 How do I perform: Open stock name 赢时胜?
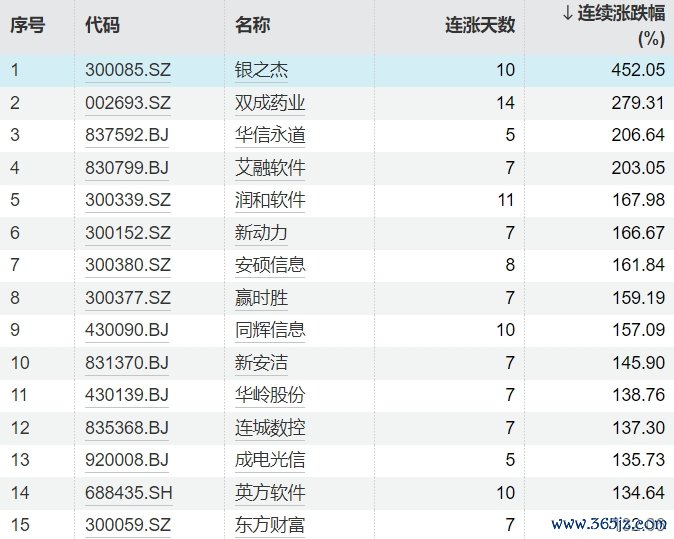click(x=261, y=297)
